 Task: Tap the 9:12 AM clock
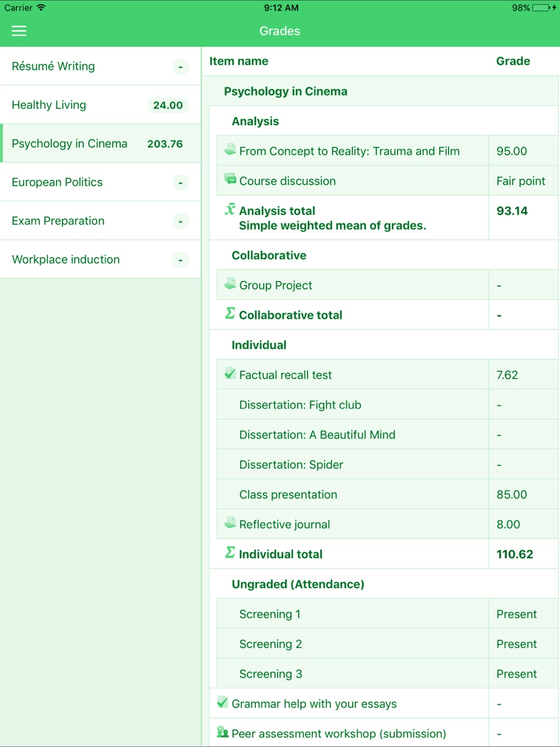click(x=281, y=8)
